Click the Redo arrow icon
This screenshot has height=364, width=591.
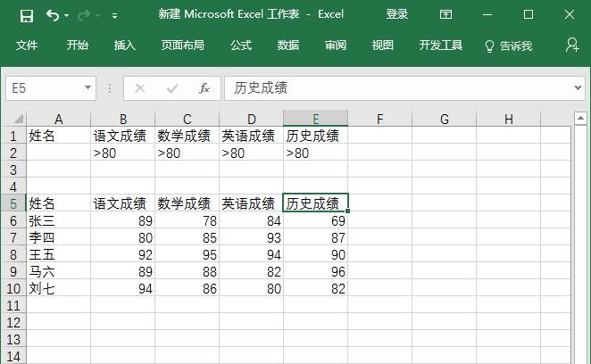pyautogui.click(x=84, y=15)
